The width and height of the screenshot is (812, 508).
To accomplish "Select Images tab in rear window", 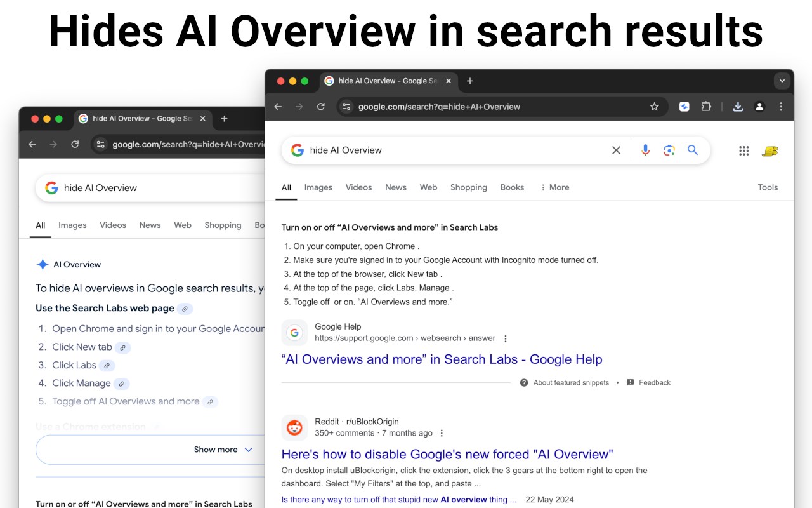I will (72, 225).
